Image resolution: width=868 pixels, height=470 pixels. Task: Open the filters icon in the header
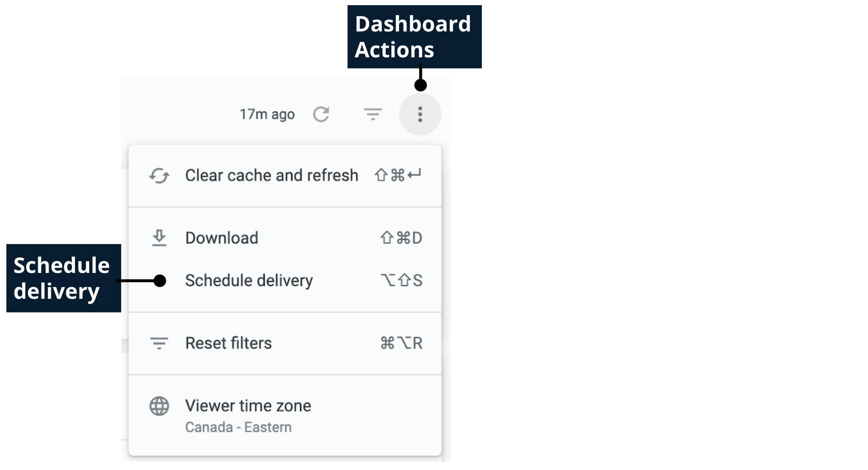[373, 114]
